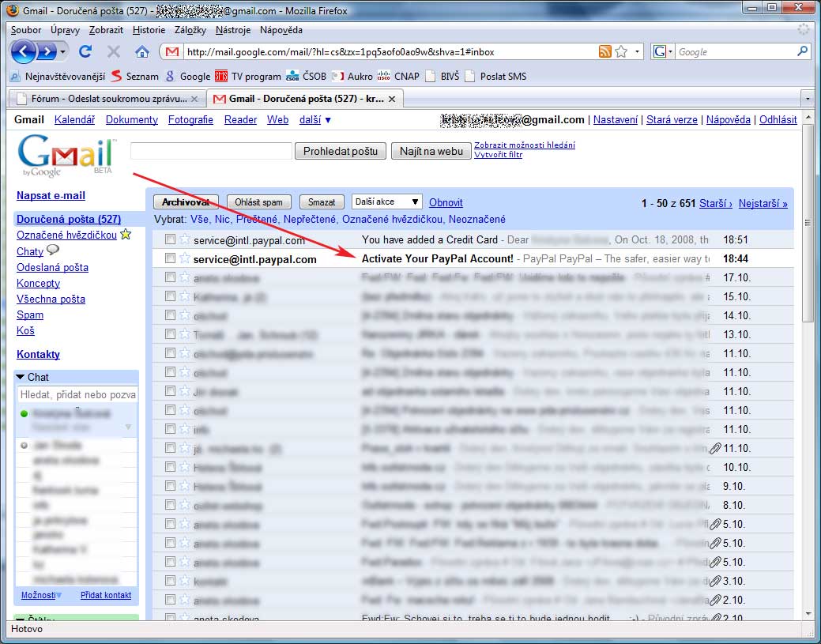Go forward with the Firefox forward arrow
The image size is (821, 644).
(46, 51)
